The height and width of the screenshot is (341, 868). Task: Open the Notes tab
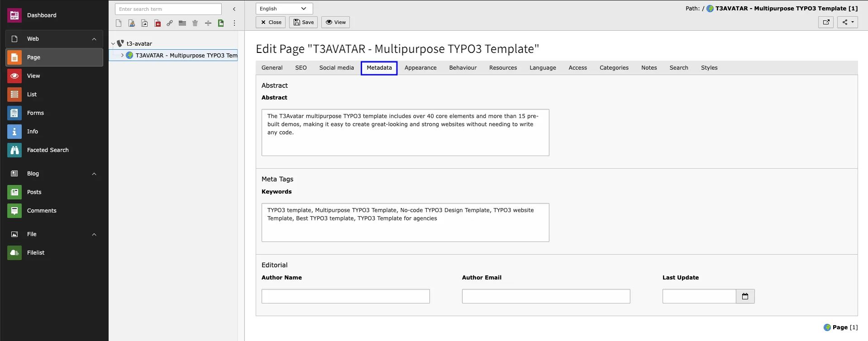[x=649, y=68]
